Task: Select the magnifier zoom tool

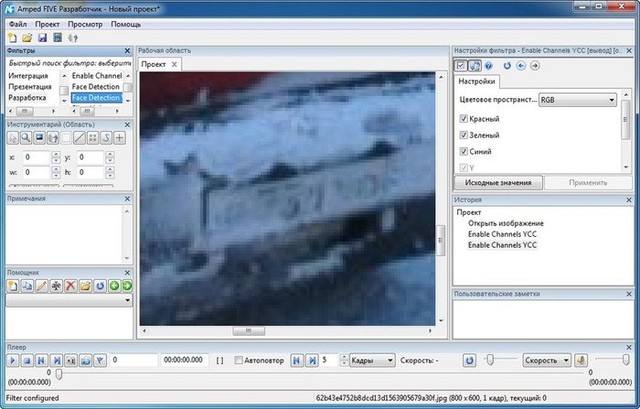Action: pos(25,138)
